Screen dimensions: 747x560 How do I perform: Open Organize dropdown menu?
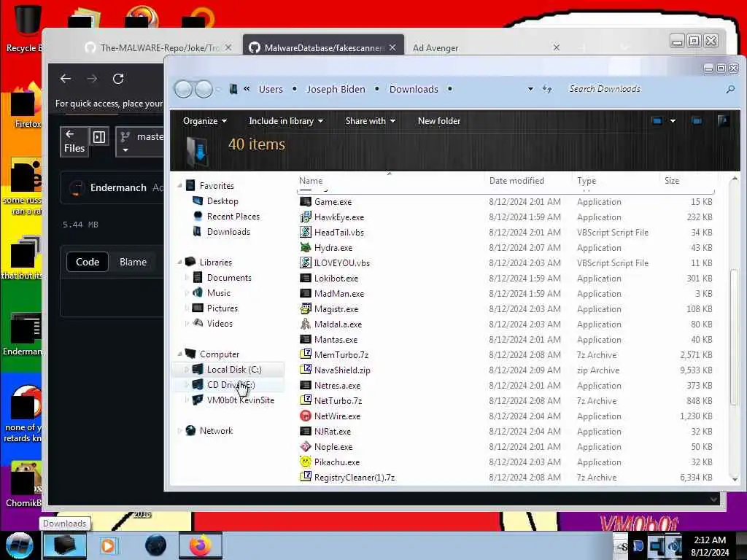[205, 121]
